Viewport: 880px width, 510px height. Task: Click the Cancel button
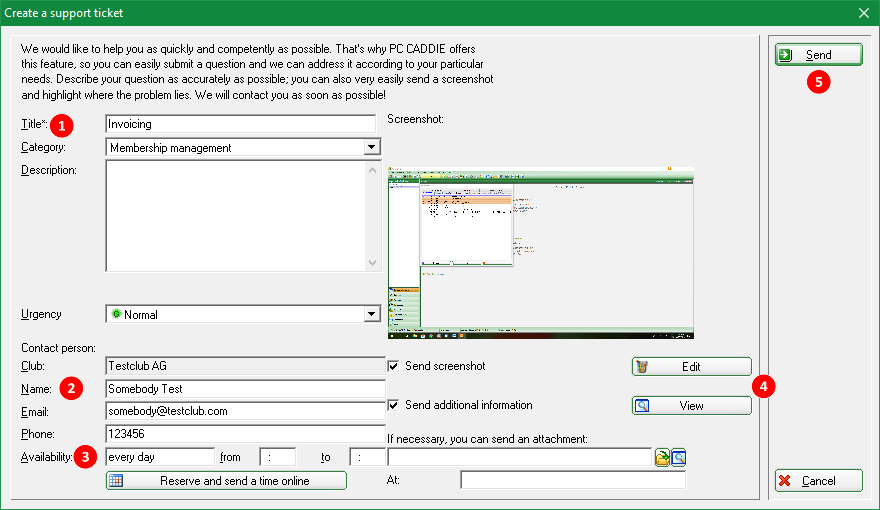click(x=818, y=481)
